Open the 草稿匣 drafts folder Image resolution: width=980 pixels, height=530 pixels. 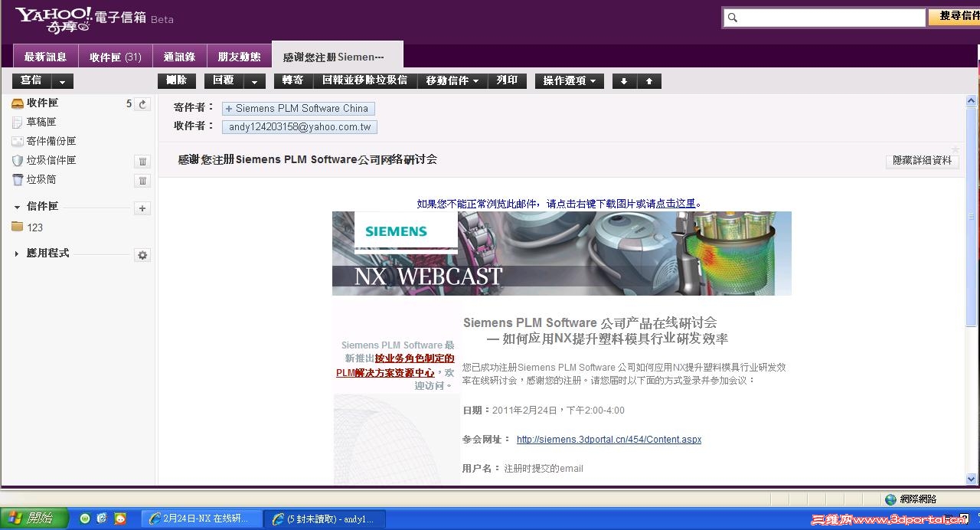tap(41, 122)
